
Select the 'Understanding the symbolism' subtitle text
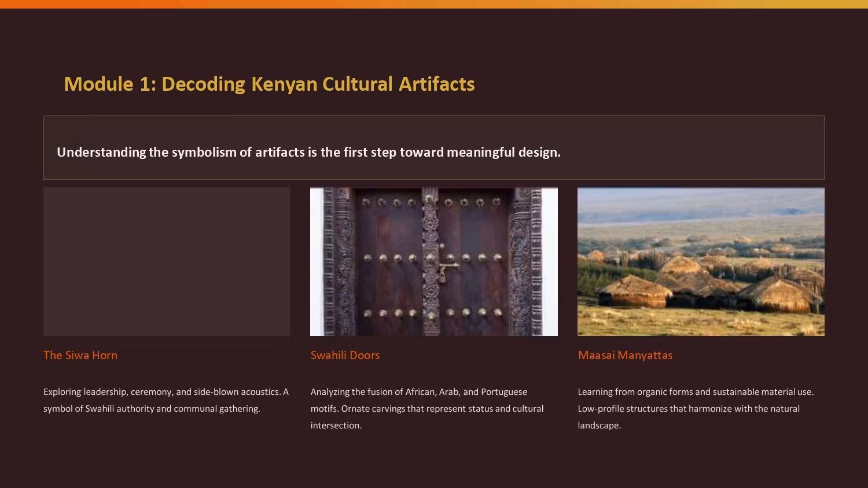[x=308, y=152]
